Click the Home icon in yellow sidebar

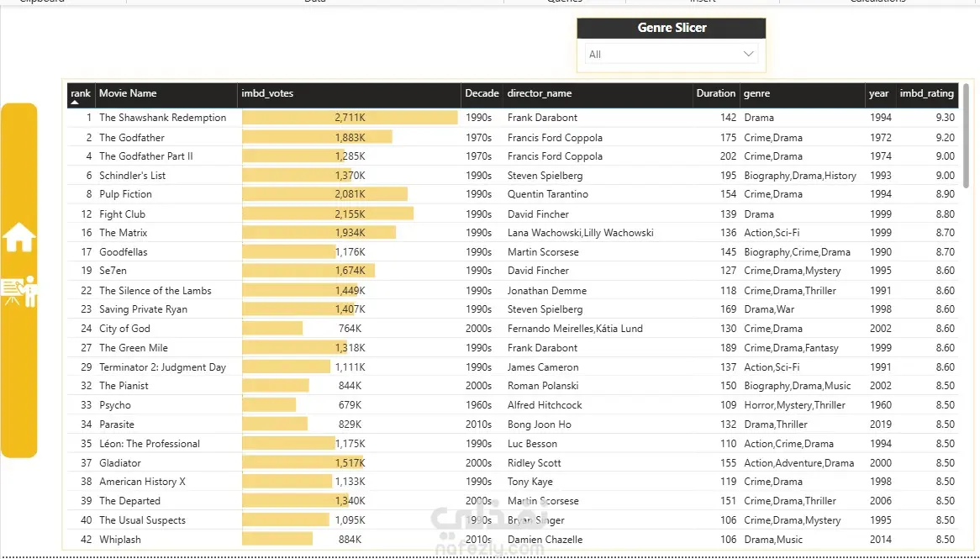pyautogui.click(x=18, y=238)
